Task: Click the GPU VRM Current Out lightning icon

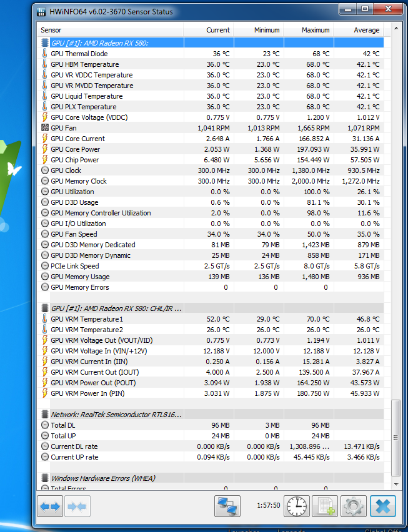Action: [x=44, y=372]
